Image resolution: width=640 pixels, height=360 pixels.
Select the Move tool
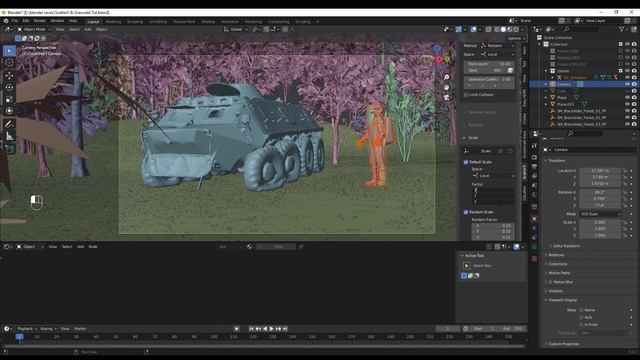pos(9,76)
